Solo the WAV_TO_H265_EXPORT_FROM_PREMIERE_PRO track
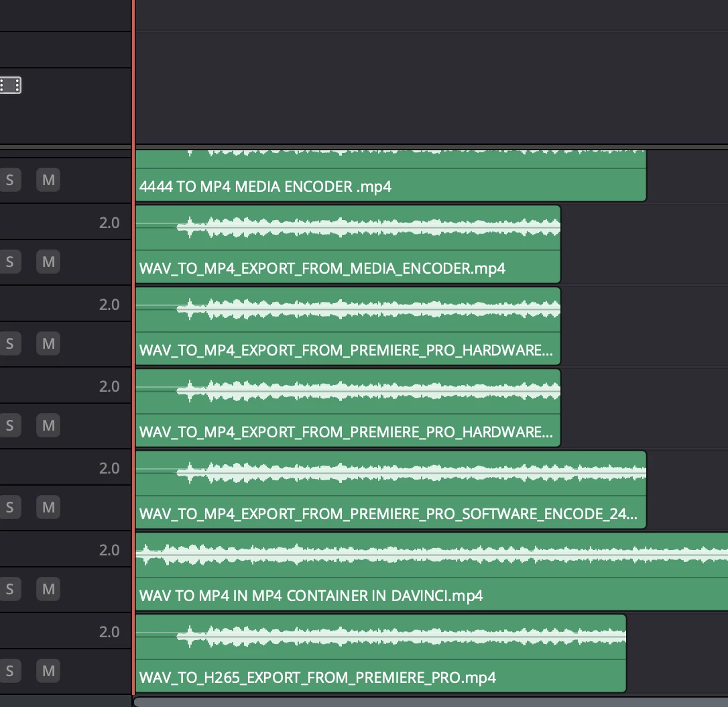 (10, 671)
